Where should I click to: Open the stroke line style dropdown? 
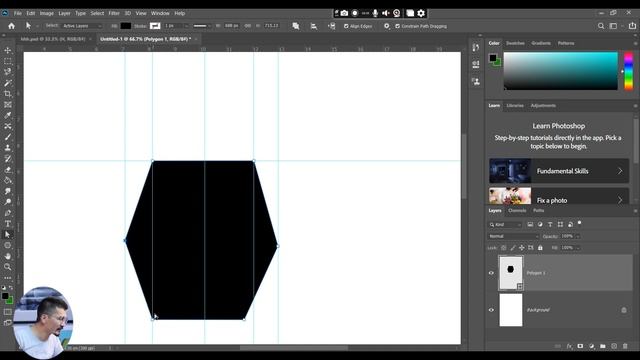202,26
